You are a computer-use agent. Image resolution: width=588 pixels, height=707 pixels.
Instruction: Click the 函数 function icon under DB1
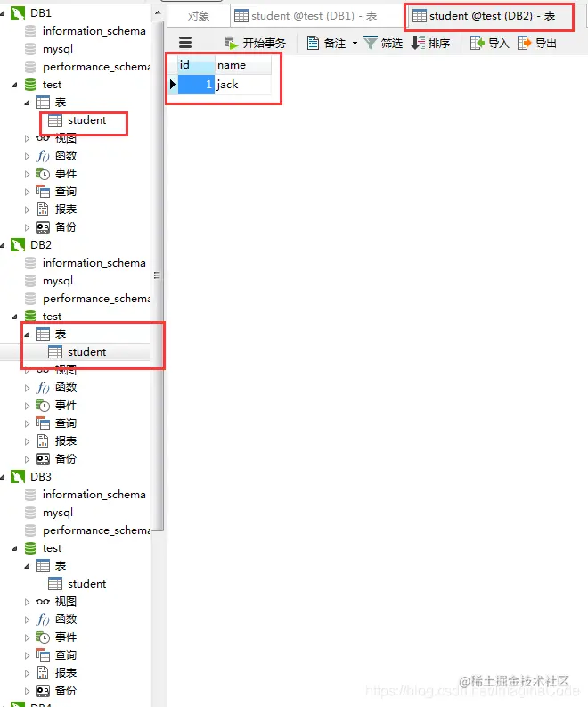tap(43, 155)
